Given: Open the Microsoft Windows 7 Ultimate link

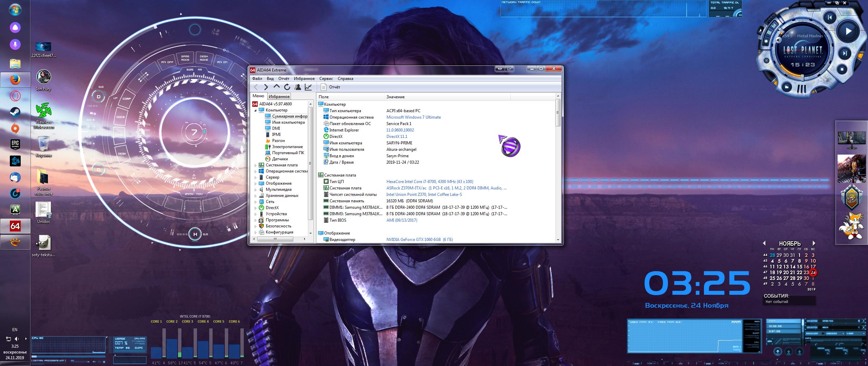Looking at the screenshot, I should tap(414, 117).
